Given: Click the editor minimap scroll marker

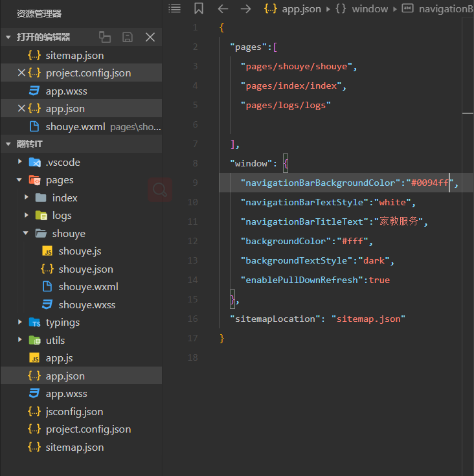Looking at the screenshot, I should [468, 113].
